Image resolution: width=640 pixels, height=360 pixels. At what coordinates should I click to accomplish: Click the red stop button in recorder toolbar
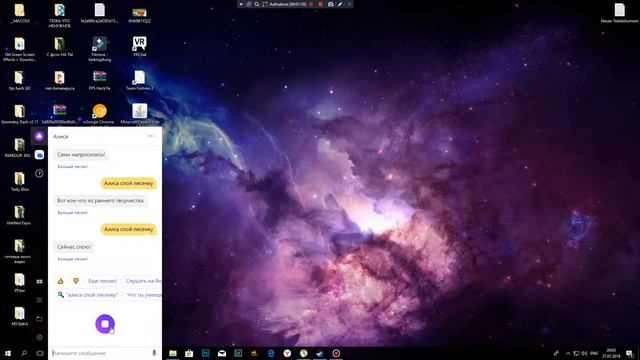coord(320,4)
